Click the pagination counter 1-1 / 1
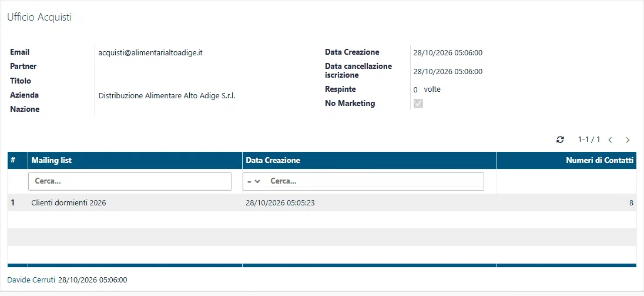Screen dimensions: 644x296 (589, 139)
